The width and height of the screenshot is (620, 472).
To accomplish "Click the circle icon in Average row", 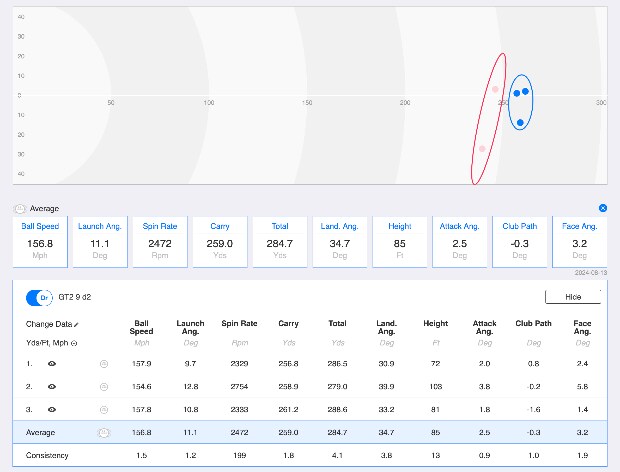I will point(103,432).
